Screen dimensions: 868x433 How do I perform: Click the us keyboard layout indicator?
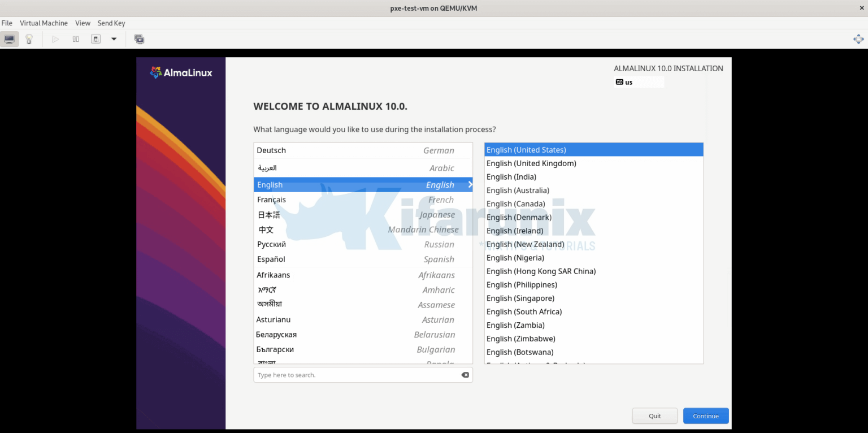627,82
